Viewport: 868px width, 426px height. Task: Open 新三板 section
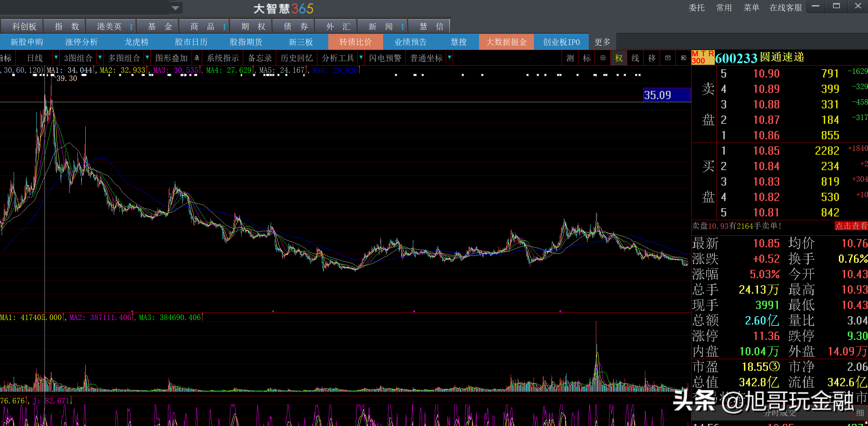click(301, 42)
